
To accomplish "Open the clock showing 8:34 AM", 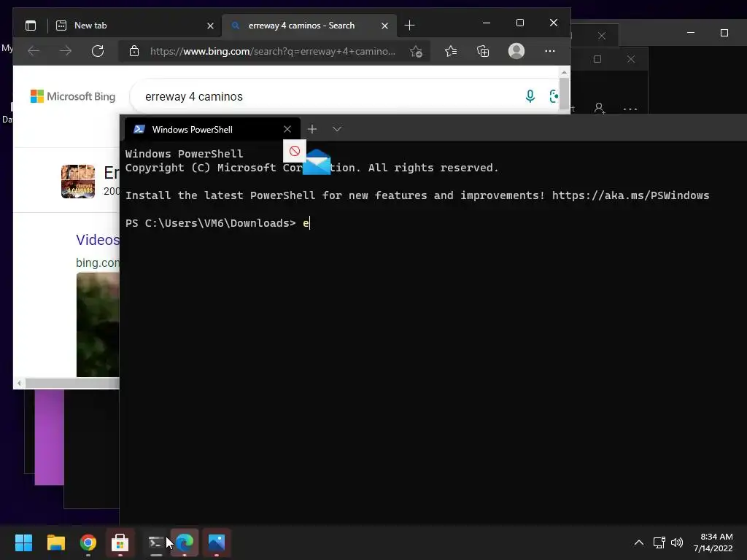I will 713,542.
